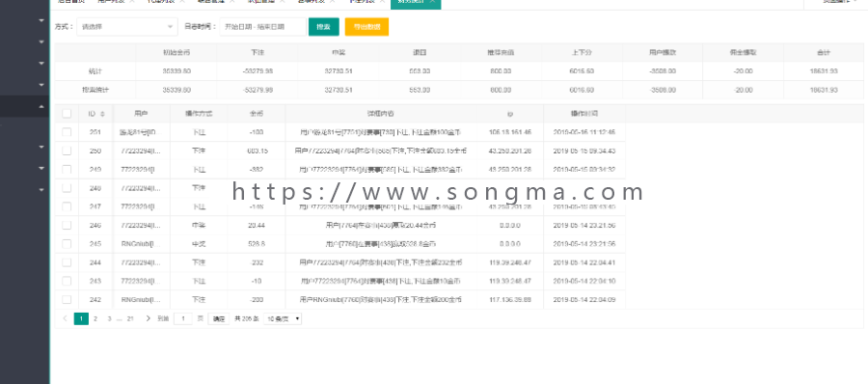Click 中奖 value 32730.51 in 搜索统计 row
The width and height of the screenshot is (868, 384).
click(339, 90)
